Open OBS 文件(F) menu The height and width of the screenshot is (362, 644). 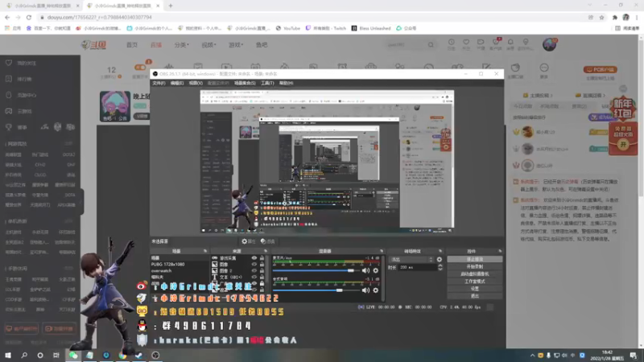coord(159,83)
